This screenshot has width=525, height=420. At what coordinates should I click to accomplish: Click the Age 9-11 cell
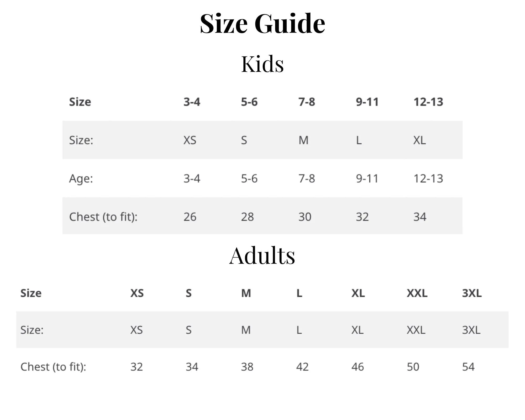(367, 178)
